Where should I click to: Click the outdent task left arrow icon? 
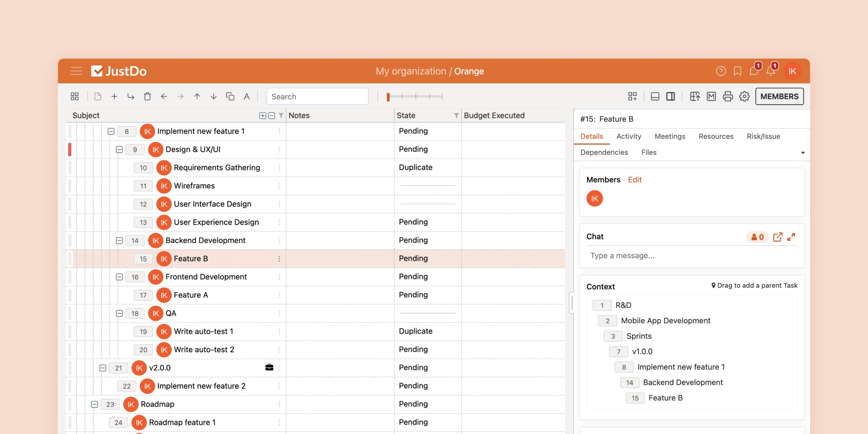(x=164, y=96)
